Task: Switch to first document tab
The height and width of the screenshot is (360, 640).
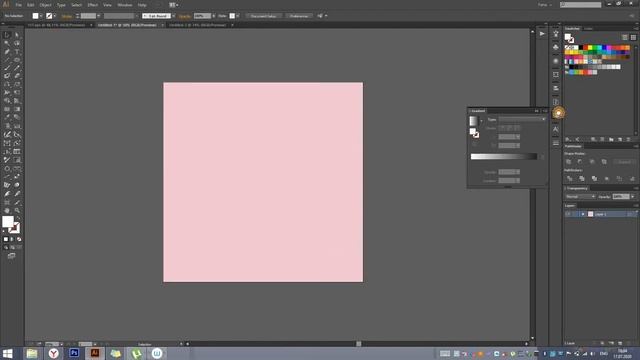Action: tap(56, 25)
